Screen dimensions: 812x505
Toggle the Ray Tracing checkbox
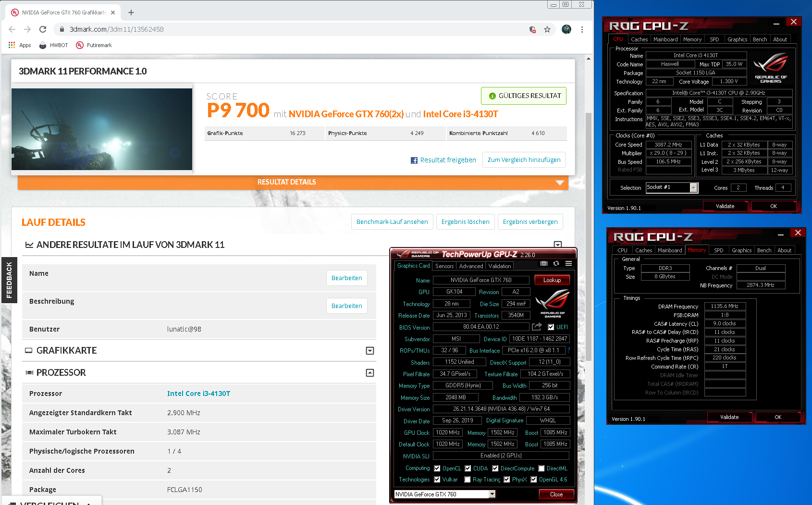coord(467,480)
